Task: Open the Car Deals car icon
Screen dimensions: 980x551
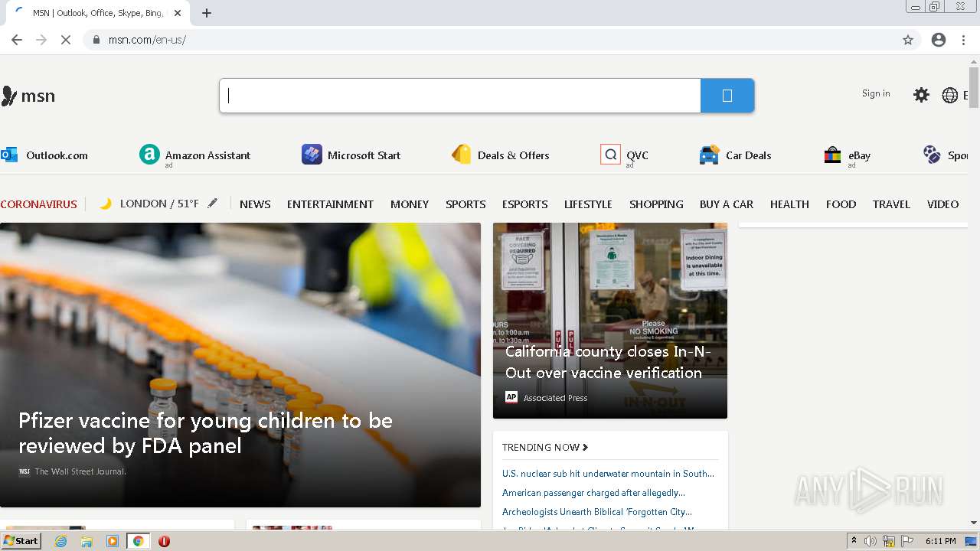Action: (x=710, y=155)
